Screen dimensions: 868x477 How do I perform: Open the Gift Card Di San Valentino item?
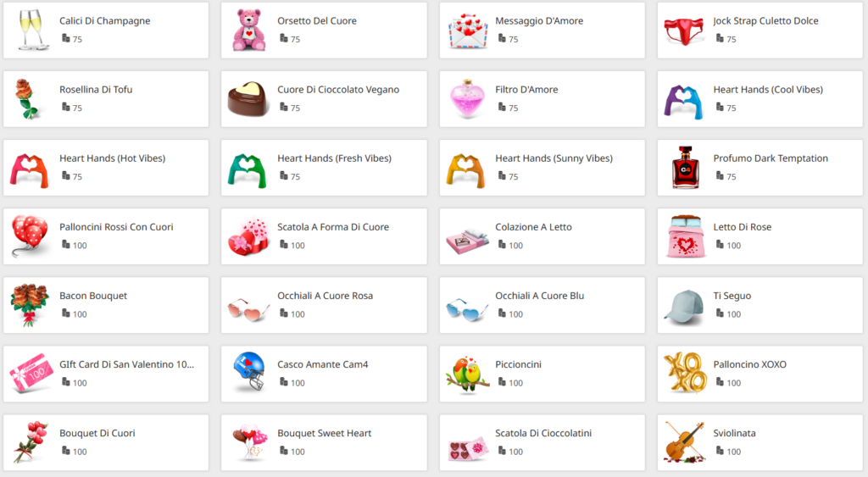pyautogui.click(x=106, y=374)
